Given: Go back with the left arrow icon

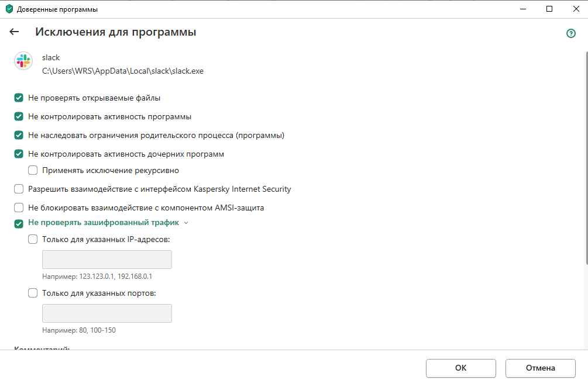Looking at the screenshot, I should coord(14,32).
